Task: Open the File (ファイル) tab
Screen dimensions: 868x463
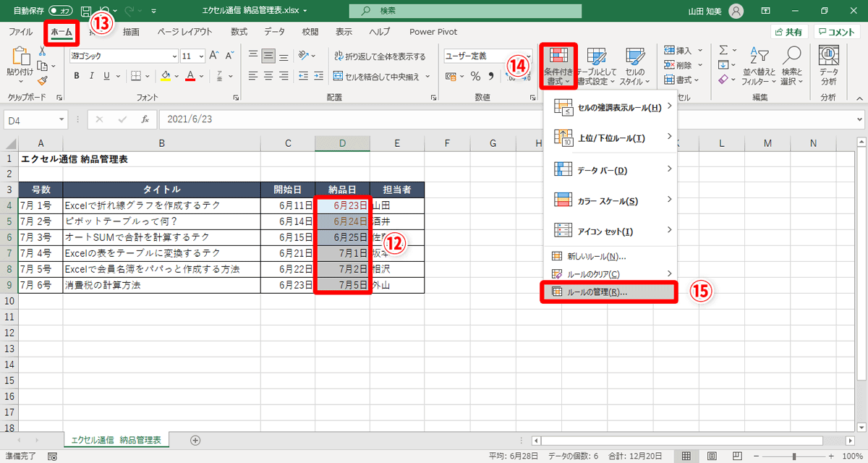Action: pos(20,32)
